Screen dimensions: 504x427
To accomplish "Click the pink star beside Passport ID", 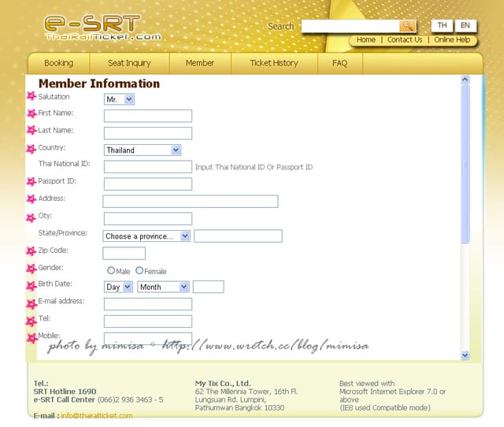I will click(31, 181).
